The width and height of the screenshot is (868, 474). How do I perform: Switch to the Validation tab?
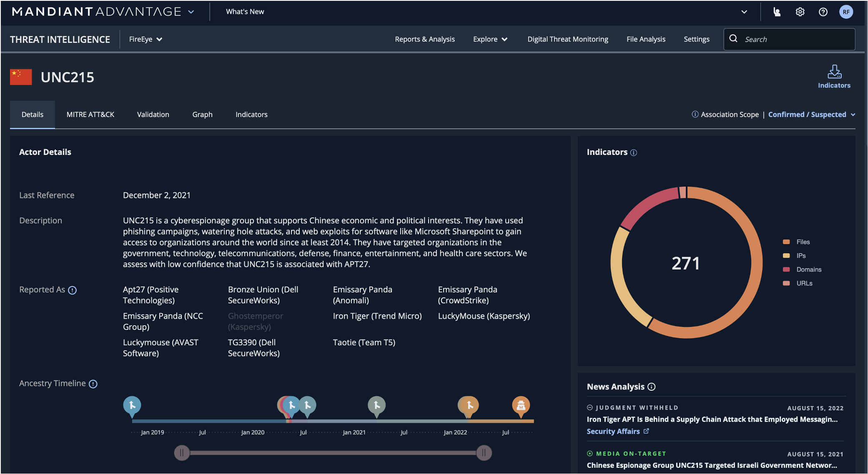153,115
